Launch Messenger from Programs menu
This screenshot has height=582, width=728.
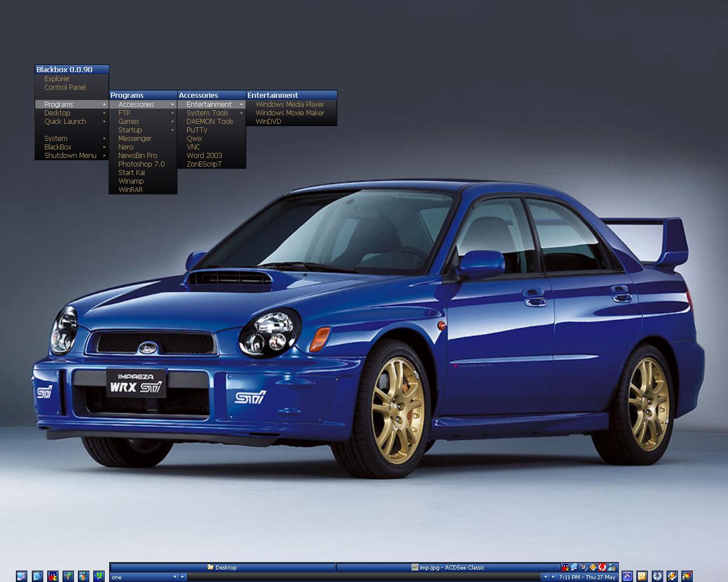(143, 139)
